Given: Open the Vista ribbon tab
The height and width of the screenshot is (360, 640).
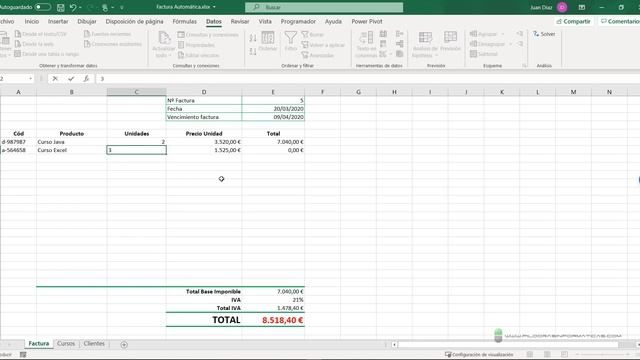Looking at the screenshot, I should (x=265, y=21).
